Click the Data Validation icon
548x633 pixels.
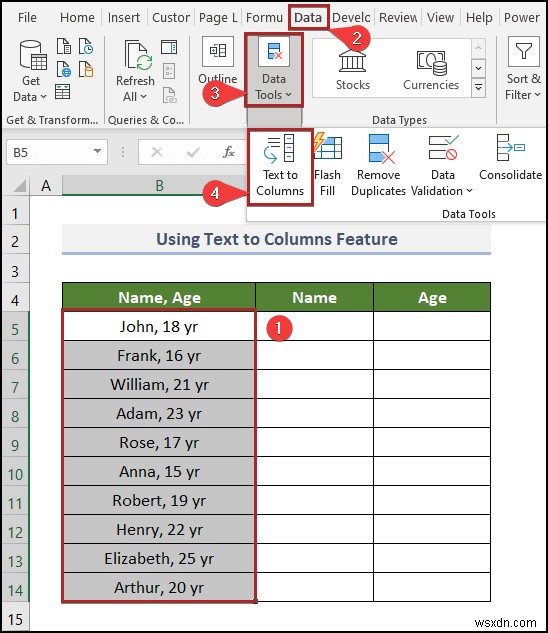(x=443, y=147)
